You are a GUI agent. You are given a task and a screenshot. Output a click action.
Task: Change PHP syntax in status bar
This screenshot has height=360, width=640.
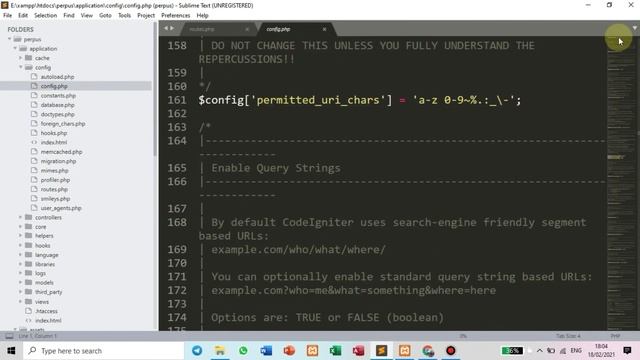[x=615, y=336]
